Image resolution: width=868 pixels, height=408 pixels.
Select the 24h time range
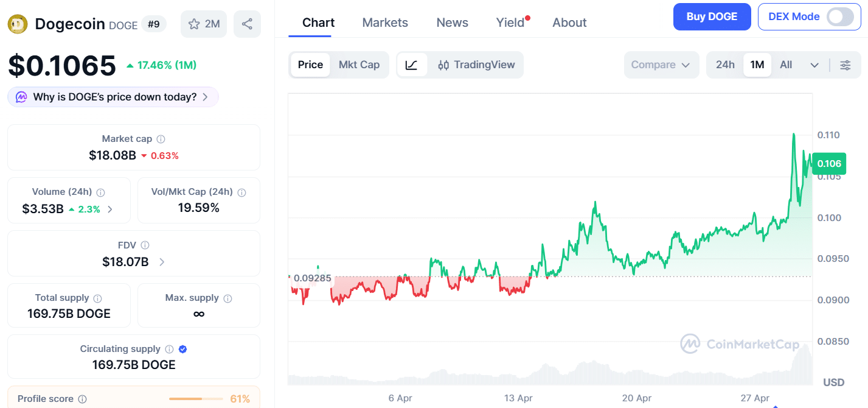(x=725, y=65)
